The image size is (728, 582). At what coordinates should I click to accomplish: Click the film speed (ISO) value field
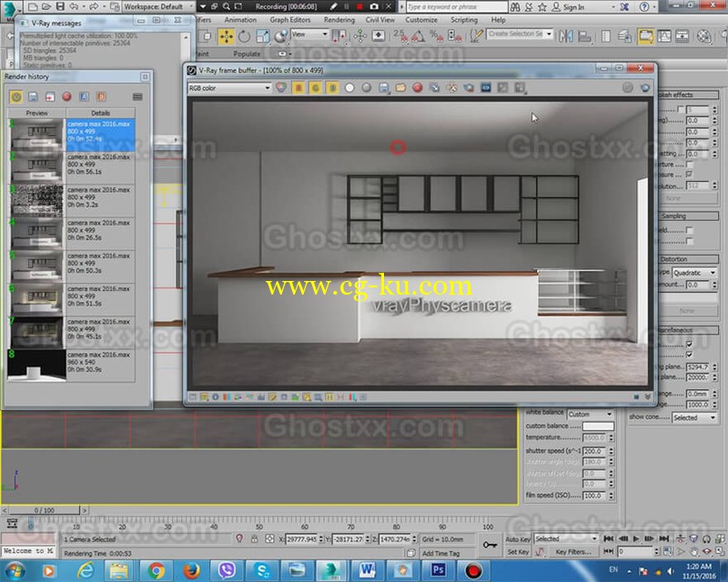pyautogui.click(x=595, y=496)
